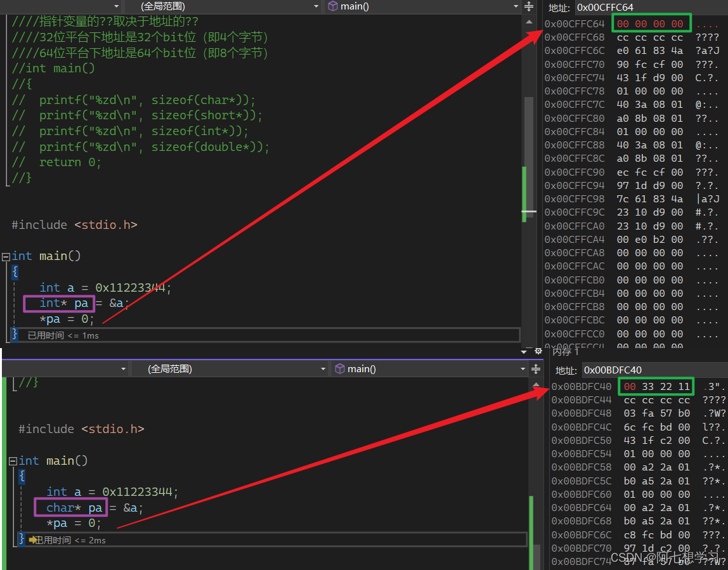The height and width of the screenshot is (570, 728).
Task: Click bytes '00 00 00 00' at 0x00CFFC64
Action: point(649,23)
